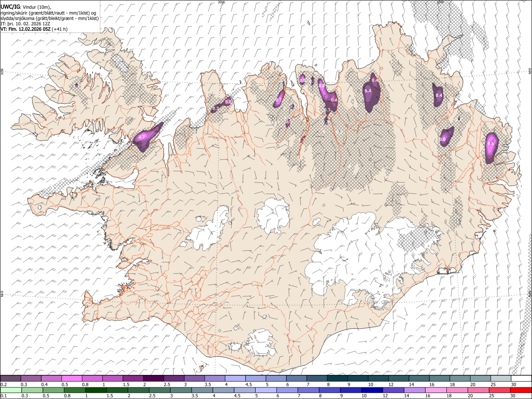
Task: Click the "0.1" label under the lower legend row
Action: tap(4, 396)
